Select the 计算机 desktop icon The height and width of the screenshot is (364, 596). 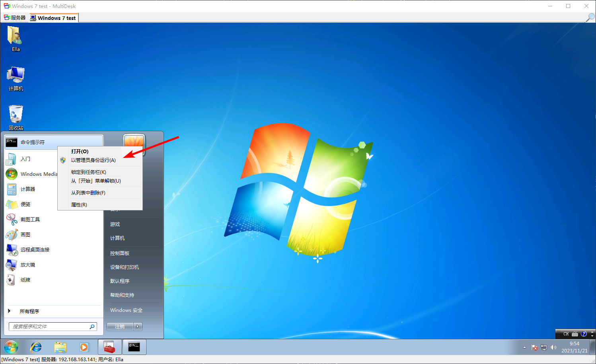tap(16, 79)
